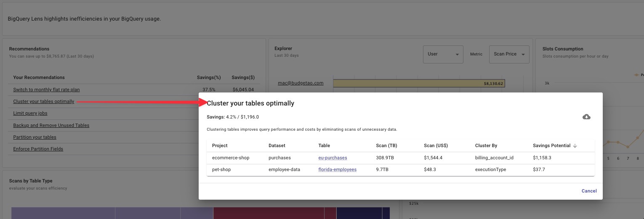This screenshot has width=644, height=219.
Task: Click the $8,130.62 scan price bar
Action: point(419,83)
